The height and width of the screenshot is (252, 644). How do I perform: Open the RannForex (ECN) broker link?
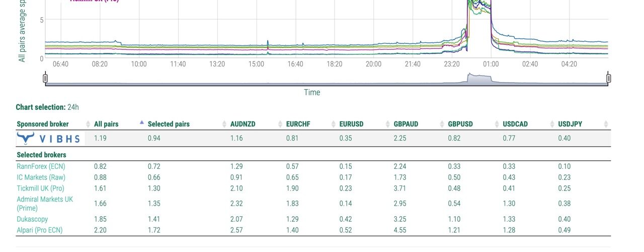pyautogui.click(x=41, y=166)
